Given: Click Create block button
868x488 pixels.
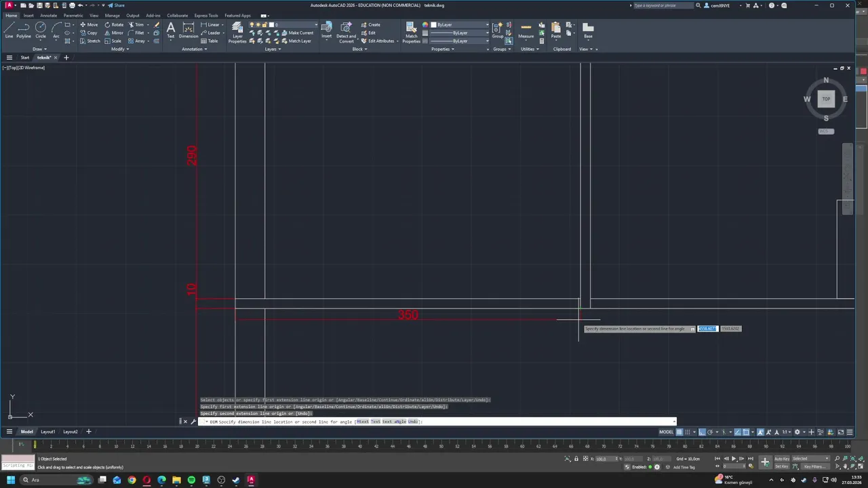Looking at the screenshot, I should tap(370, 24).
